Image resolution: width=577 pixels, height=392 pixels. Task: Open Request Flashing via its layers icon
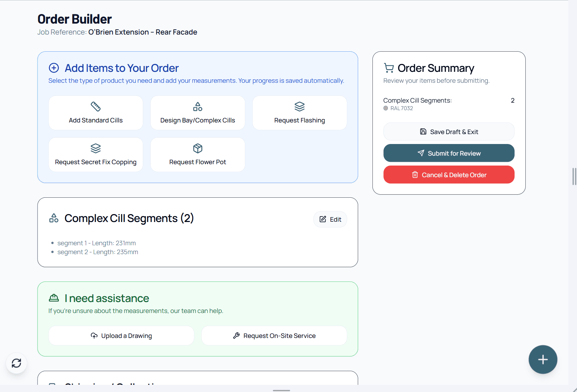point(299,106)
